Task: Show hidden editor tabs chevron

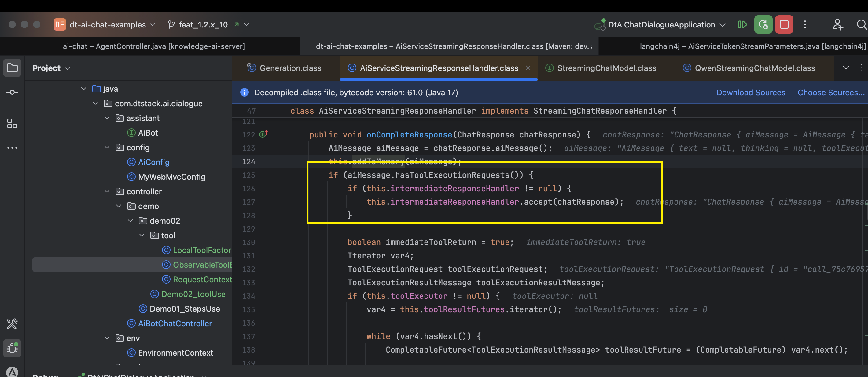Action: coord(846,68)
